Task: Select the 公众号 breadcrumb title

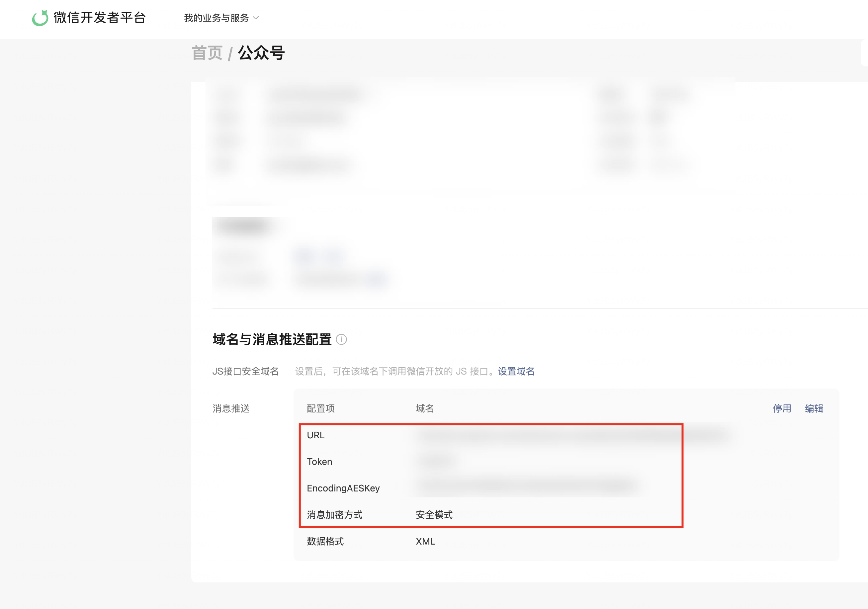Action: (261, 53)
